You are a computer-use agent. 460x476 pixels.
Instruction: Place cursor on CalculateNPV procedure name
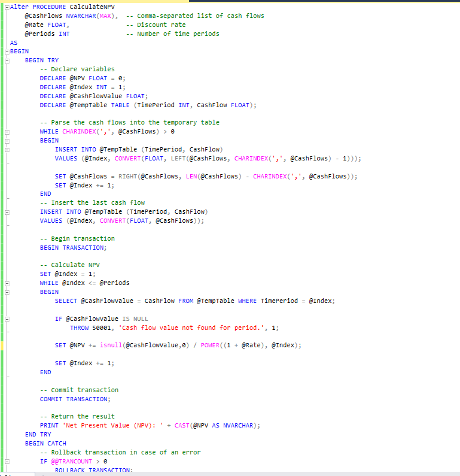92,7
